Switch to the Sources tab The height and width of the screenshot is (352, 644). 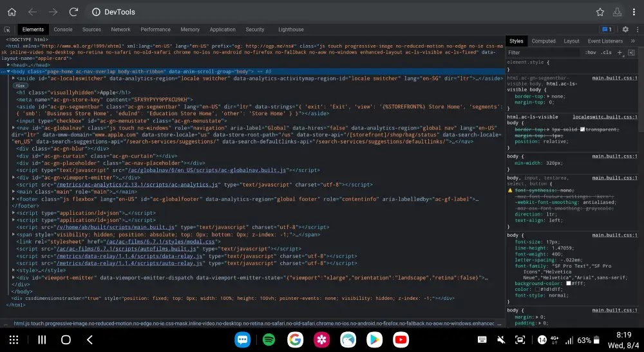tap(91, 30)
